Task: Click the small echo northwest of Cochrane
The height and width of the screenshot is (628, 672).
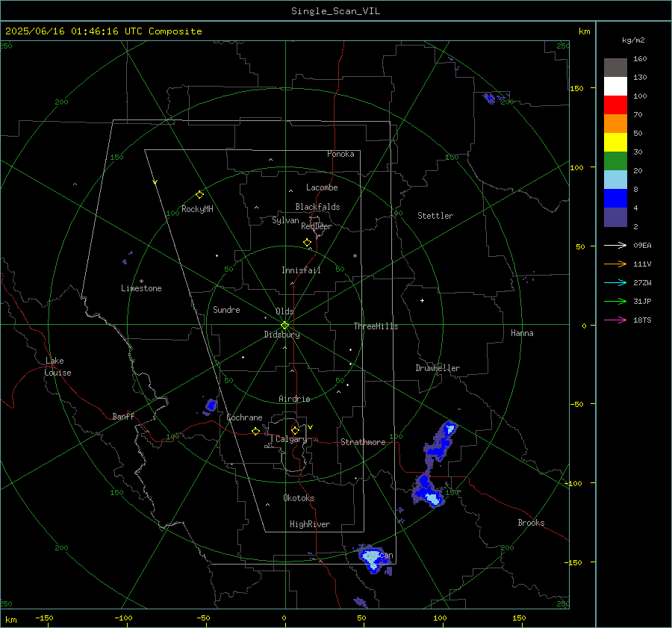Action: pyautogui.click(x=210, y=406)
